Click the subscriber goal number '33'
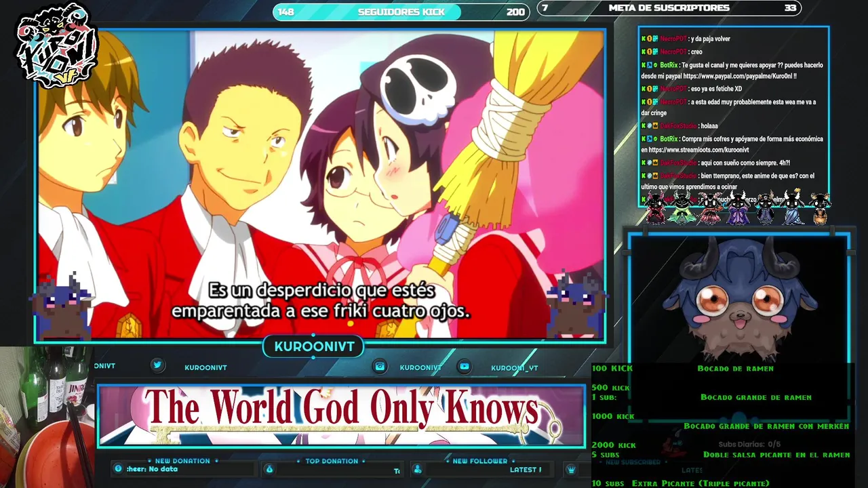The width and height of the screenshot is (868, 488). (790, 8)
